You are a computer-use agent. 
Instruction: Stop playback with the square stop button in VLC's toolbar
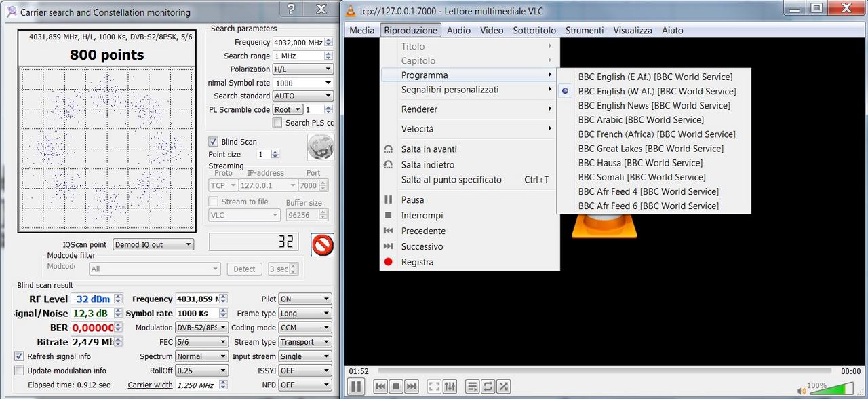[x=396, y=387]
